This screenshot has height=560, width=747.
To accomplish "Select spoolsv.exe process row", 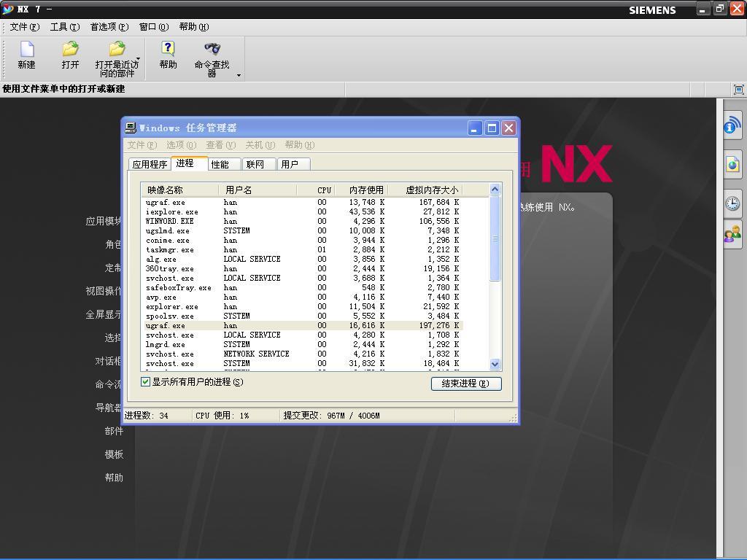I will click(x=303, y=316).
